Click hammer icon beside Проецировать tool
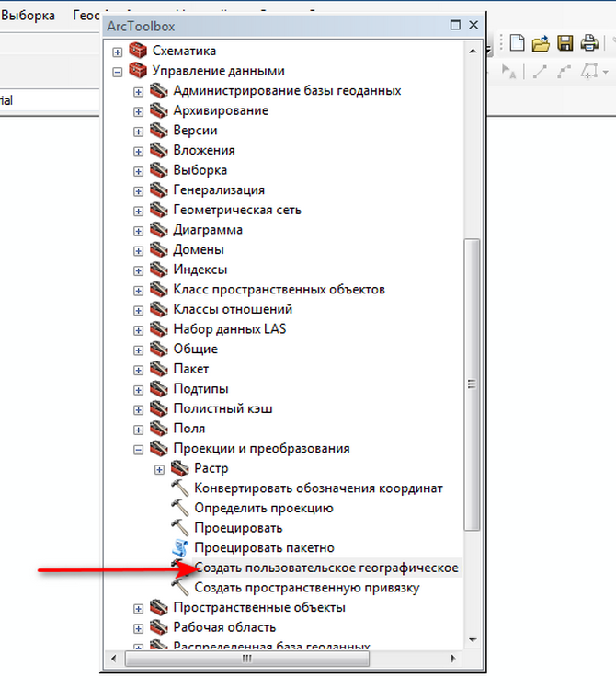This screenshot has width=616, height=700. pyautogui.click(x=180, y=528)
